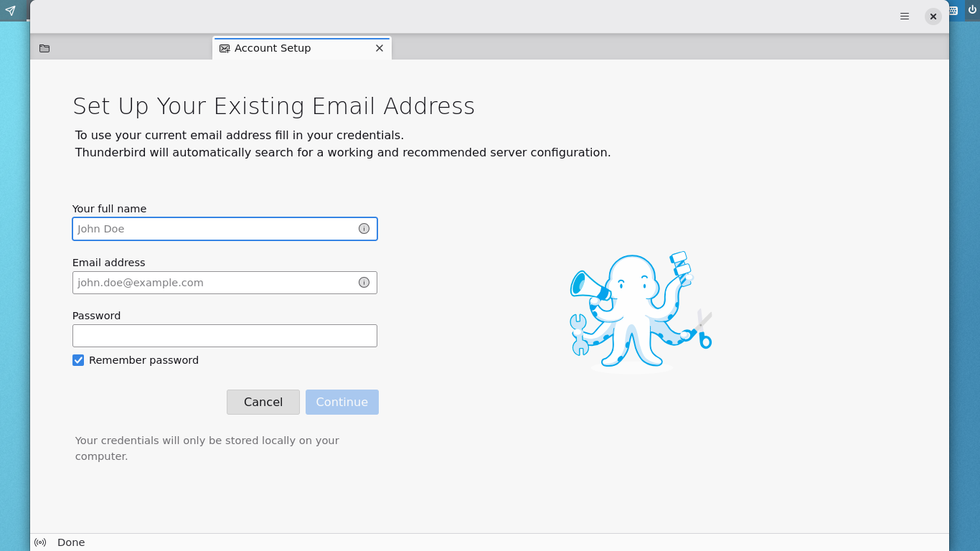The image size is (980, 551).
Task: Toggle the Remember password checkbox
Action: 78,360
